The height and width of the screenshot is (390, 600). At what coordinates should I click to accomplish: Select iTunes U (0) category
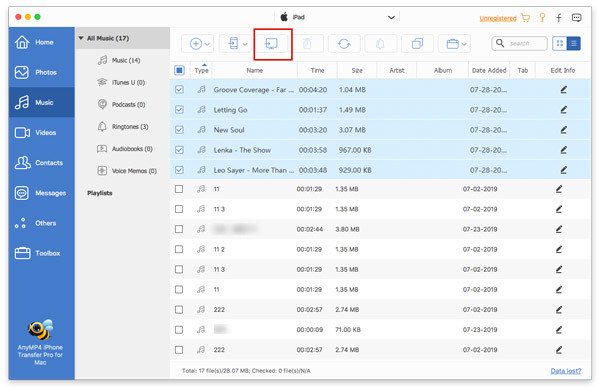click(x=121, y=83)
